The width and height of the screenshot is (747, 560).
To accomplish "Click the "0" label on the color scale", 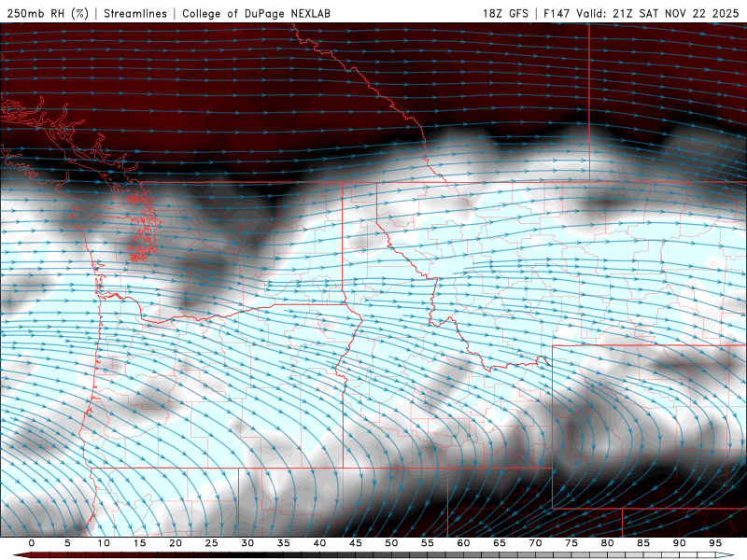I will click(x=32, y=543).
